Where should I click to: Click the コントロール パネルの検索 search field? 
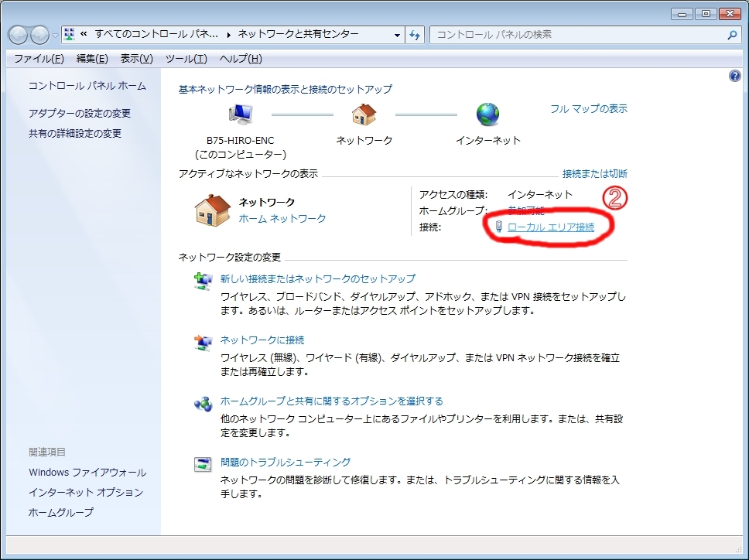pyautogui.click(x=576, y=35)
